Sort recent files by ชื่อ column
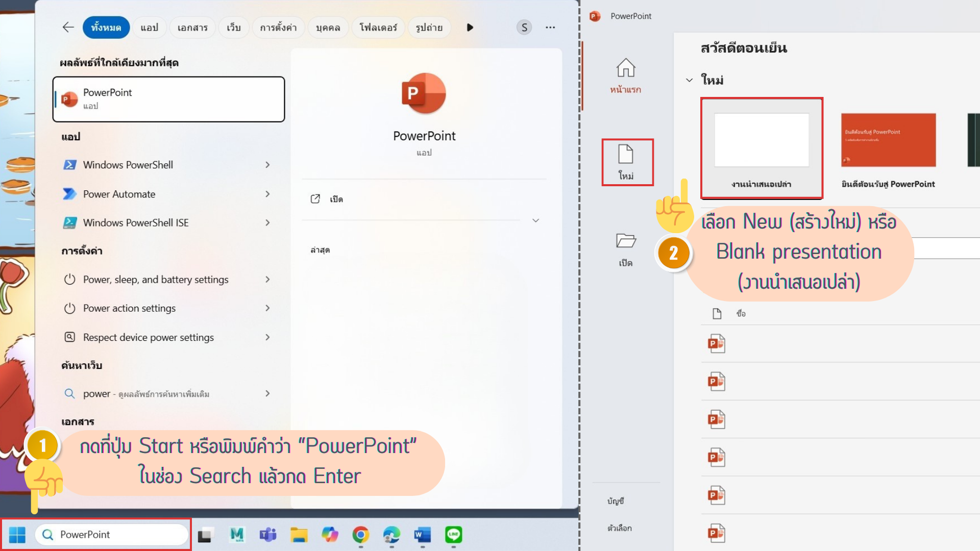 click(x=741, y=314)
